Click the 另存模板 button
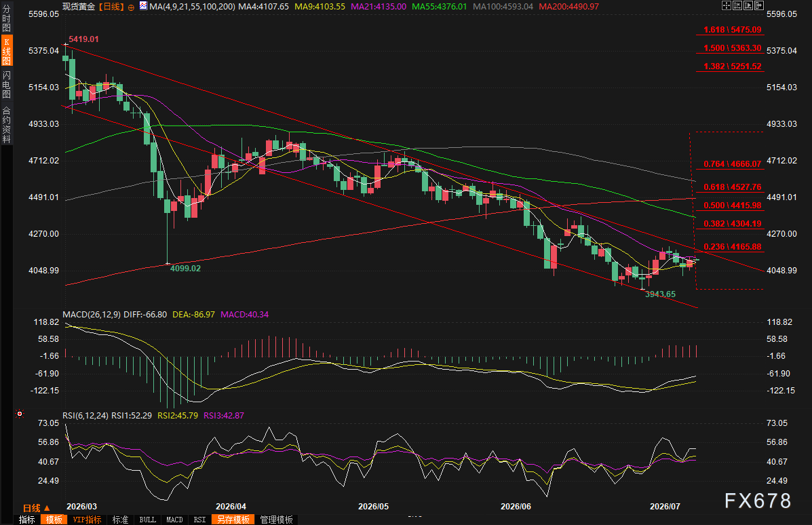 [x=233, y=520]
